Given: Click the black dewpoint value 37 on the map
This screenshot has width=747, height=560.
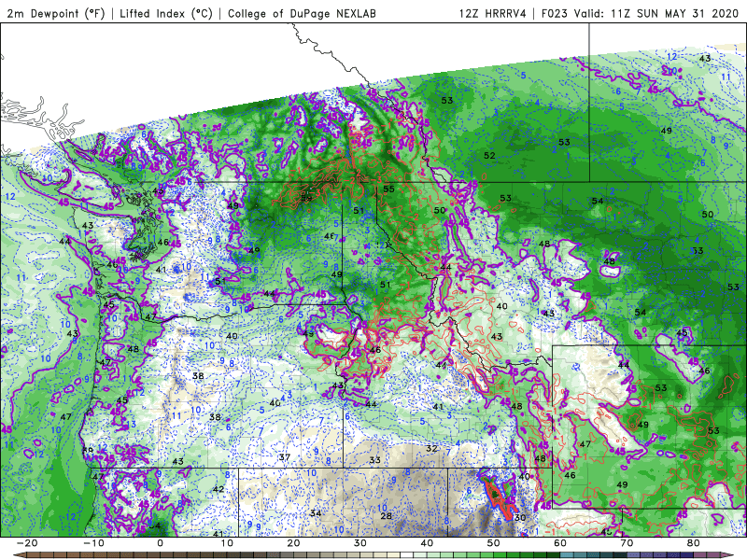Looking at the screenshot, I should point(285,457).
